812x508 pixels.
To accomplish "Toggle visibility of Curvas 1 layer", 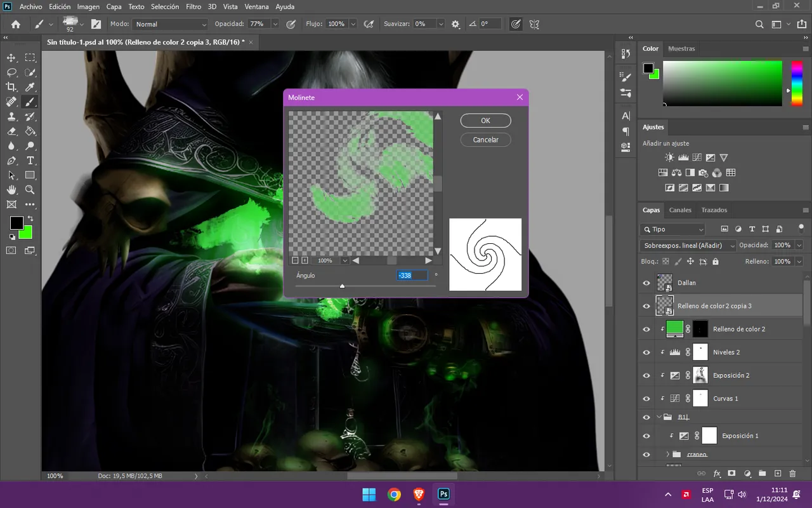I will click(x=646, y=399).
